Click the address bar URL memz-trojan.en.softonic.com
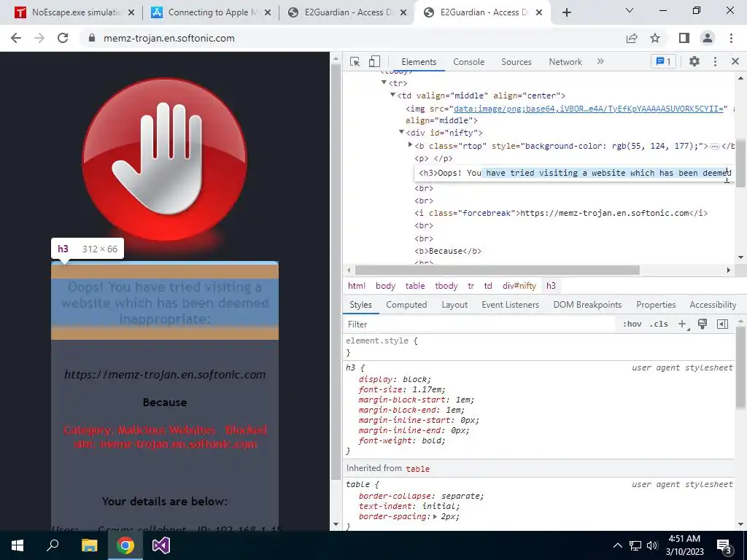This screenshot has height=560, width=747. [x=169, y=38]
